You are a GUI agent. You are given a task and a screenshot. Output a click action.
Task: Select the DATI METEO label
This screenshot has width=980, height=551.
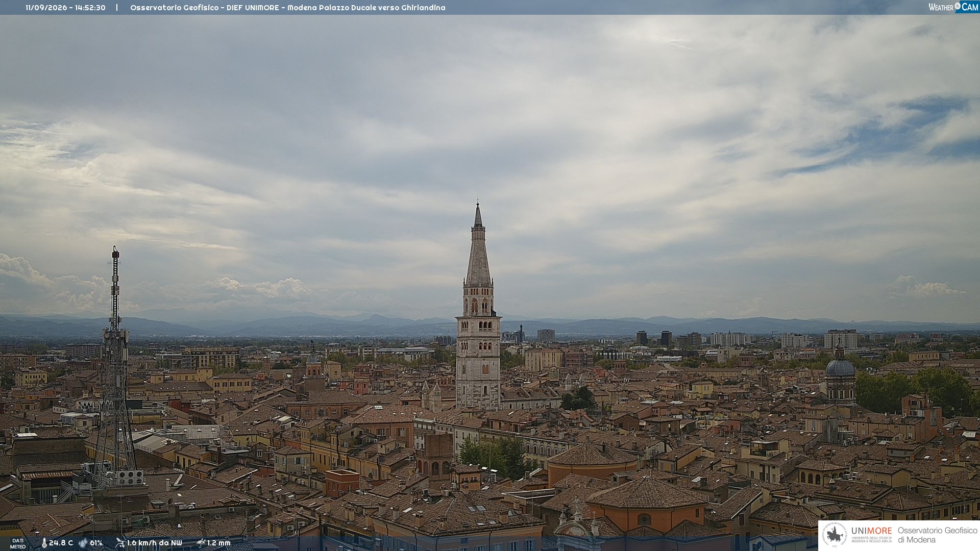(18, 543)
